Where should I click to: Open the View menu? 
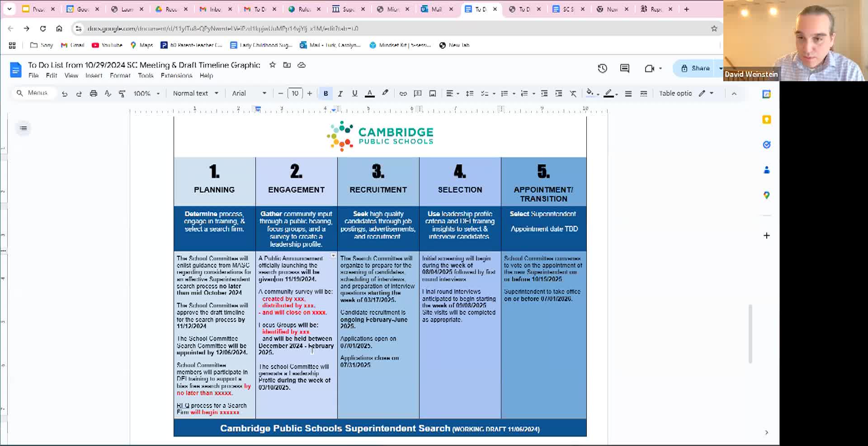[x=71, y=76]
